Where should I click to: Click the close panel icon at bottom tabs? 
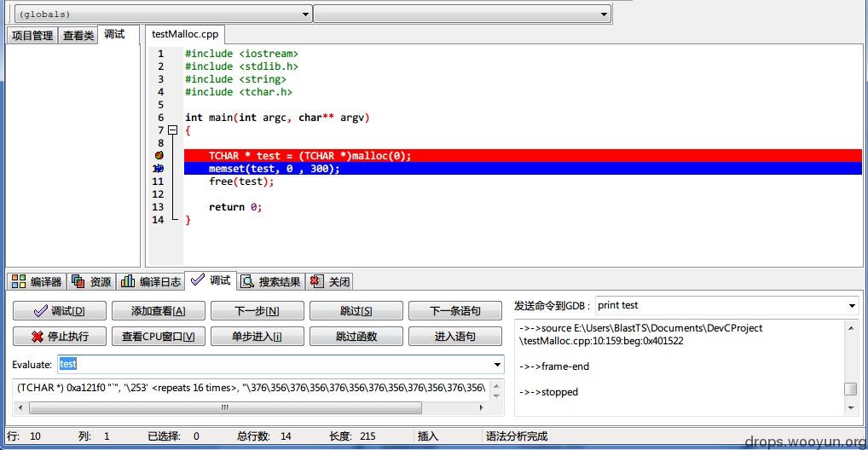316,281
